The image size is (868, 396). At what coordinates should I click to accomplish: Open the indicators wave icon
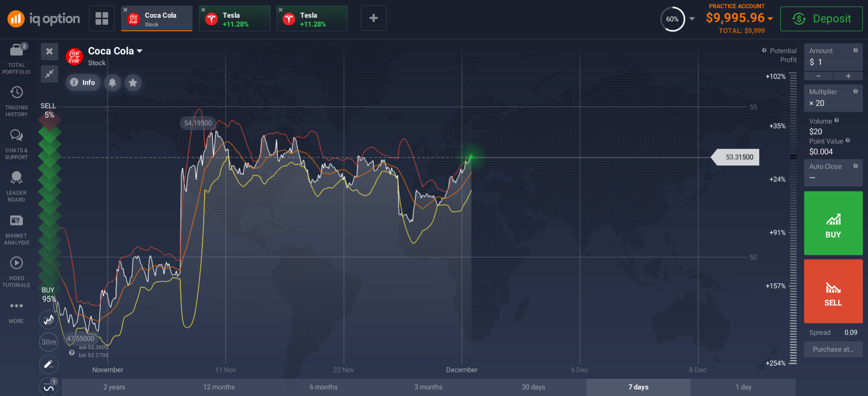49,387
